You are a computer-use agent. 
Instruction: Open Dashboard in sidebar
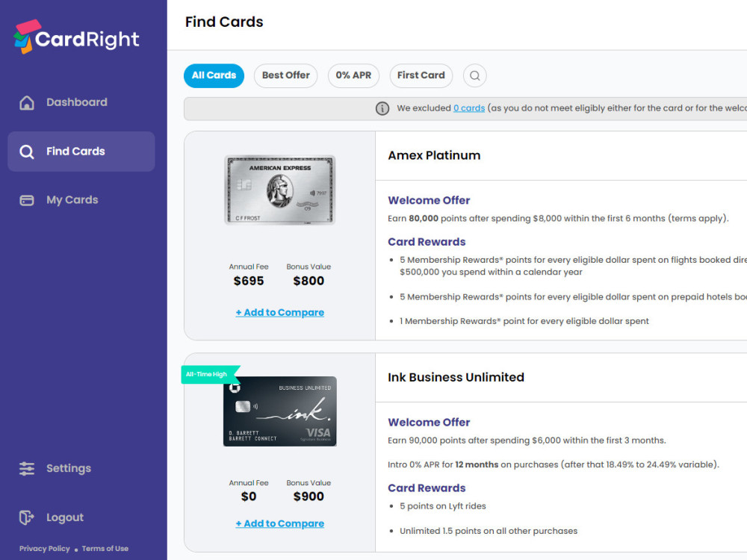tap(77, 102)
